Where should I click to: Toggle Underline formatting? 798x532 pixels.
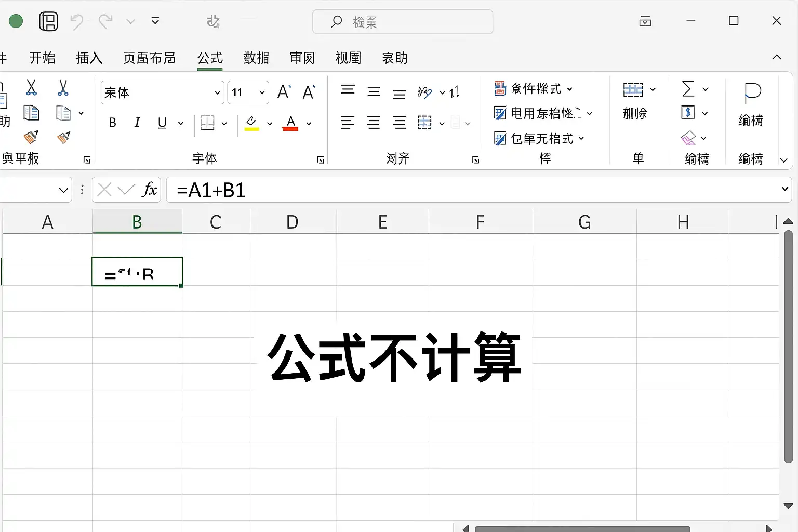tap(162, 123)
